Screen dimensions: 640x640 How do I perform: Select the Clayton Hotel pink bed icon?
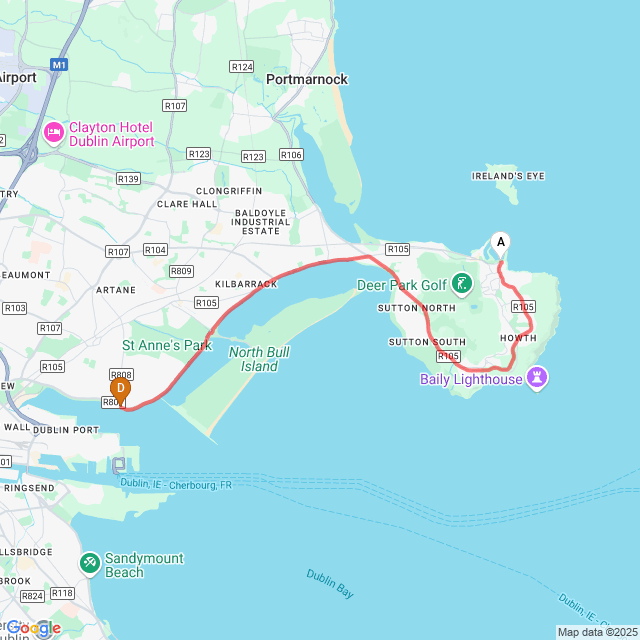click(54, 133)
